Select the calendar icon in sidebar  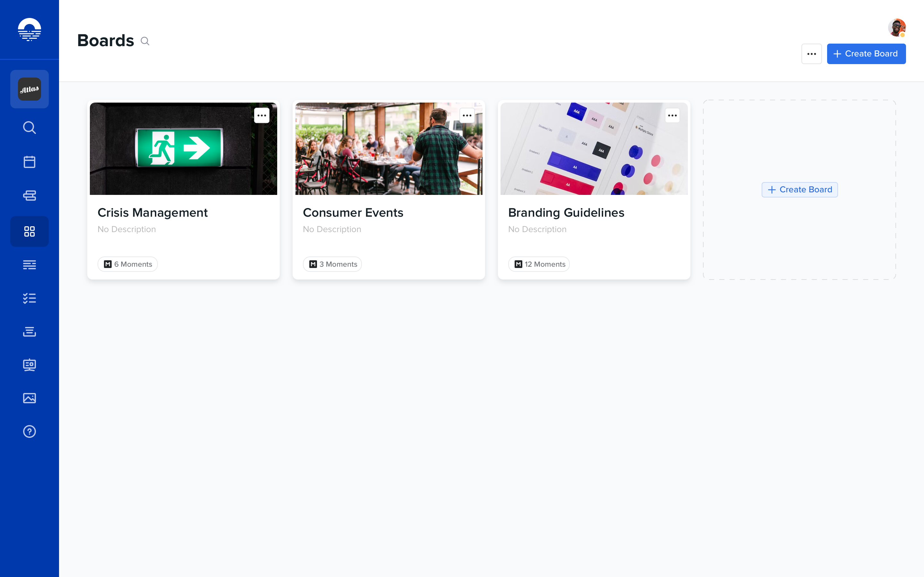point(29,162)
